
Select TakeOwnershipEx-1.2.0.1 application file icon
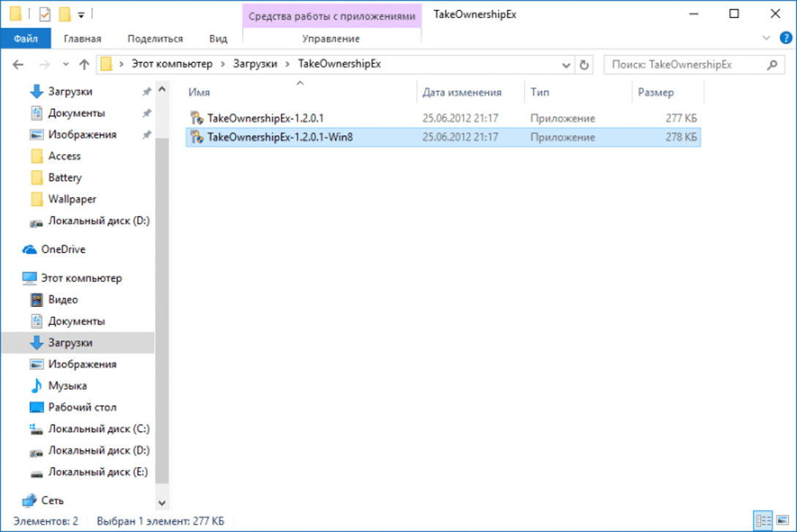[x=196, y=118]
